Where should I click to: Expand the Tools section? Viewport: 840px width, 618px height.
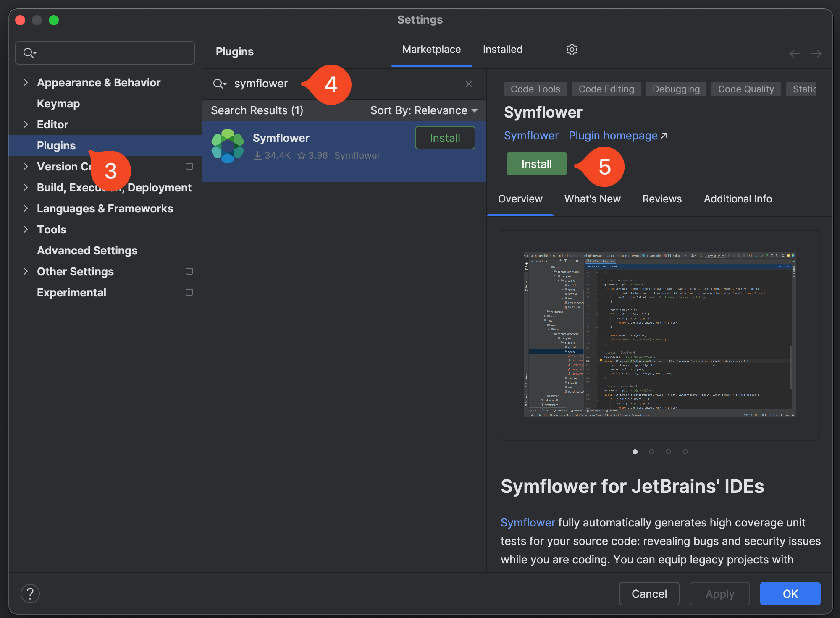[26, 229]
